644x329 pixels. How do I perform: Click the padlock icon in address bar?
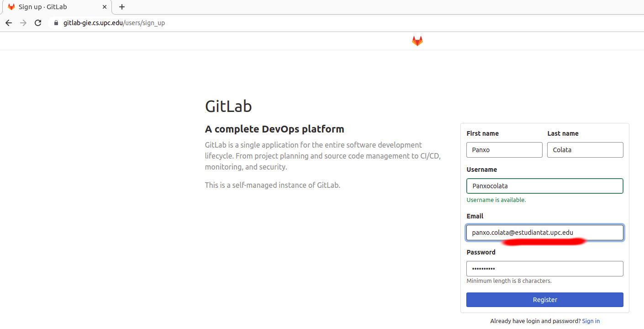(x=56, y=23)
